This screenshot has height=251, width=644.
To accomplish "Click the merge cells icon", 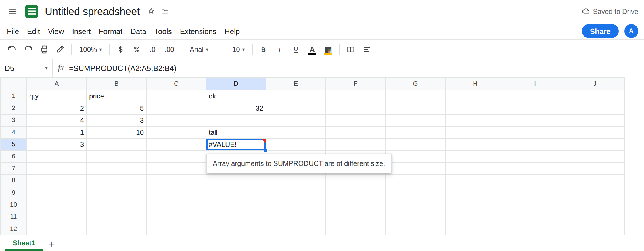I will 351,50.
